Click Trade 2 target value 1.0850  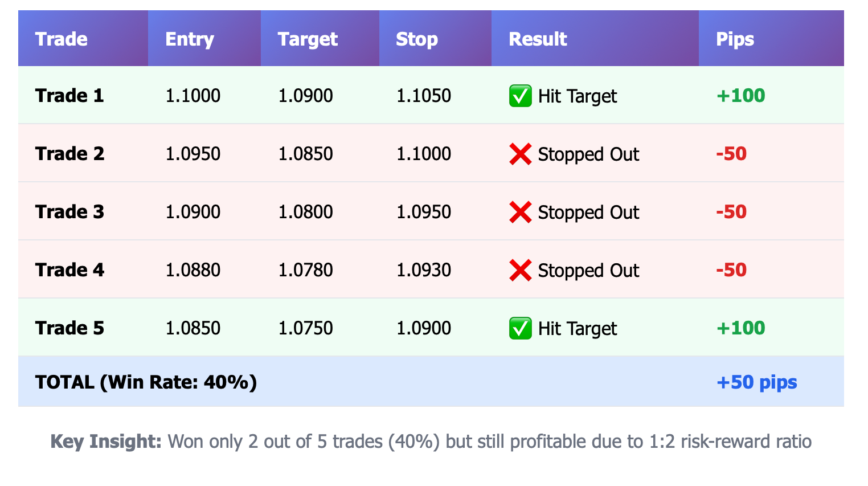pyautogui.click(x=306, y=154)
